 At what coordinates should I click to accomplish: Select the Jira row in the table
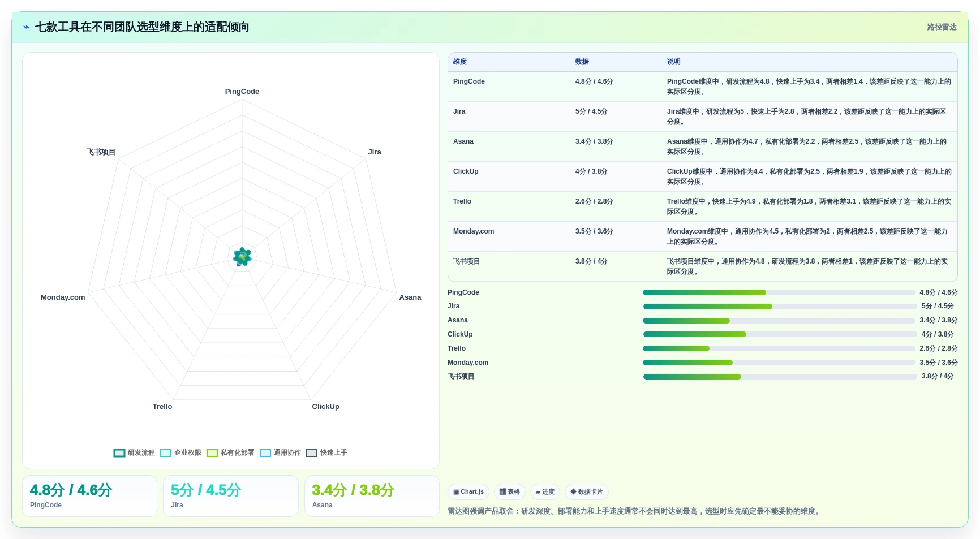[x=703, y=117]
